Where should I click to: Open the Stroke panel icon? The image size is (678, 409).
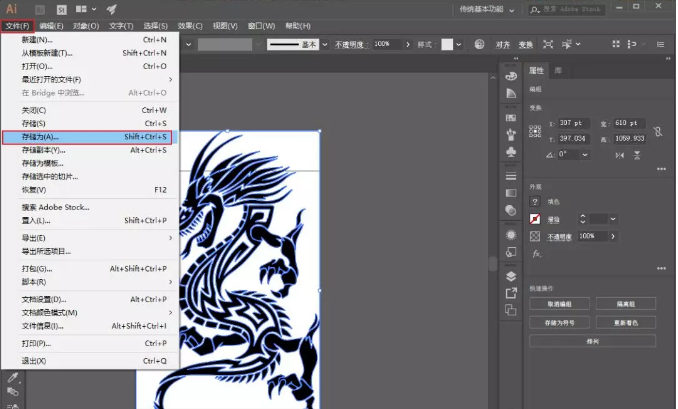(x=511, y=176)
